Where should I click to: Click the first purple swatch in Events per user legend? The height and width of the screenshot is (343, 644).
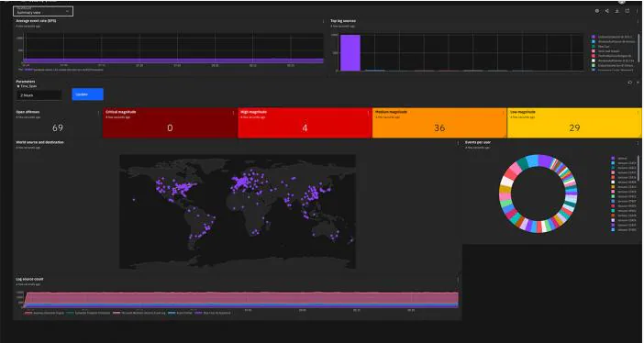click(613, 158)
